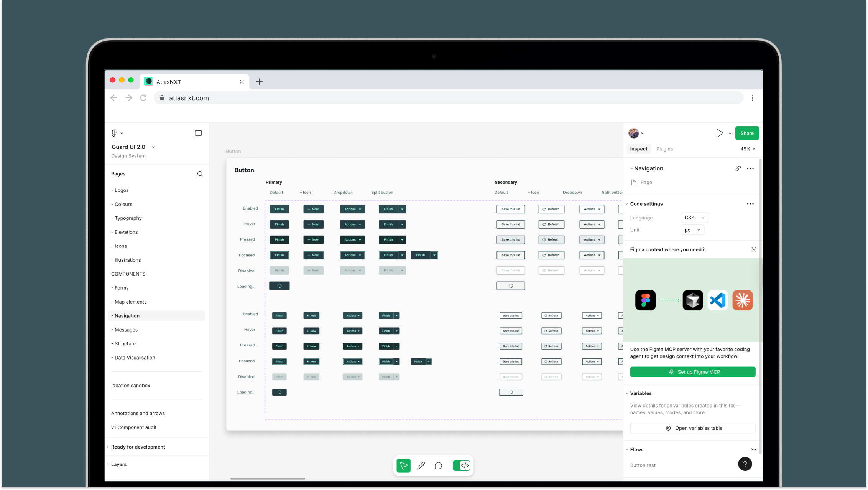Open the 49% zoom level dropdown

pos(747,149)
